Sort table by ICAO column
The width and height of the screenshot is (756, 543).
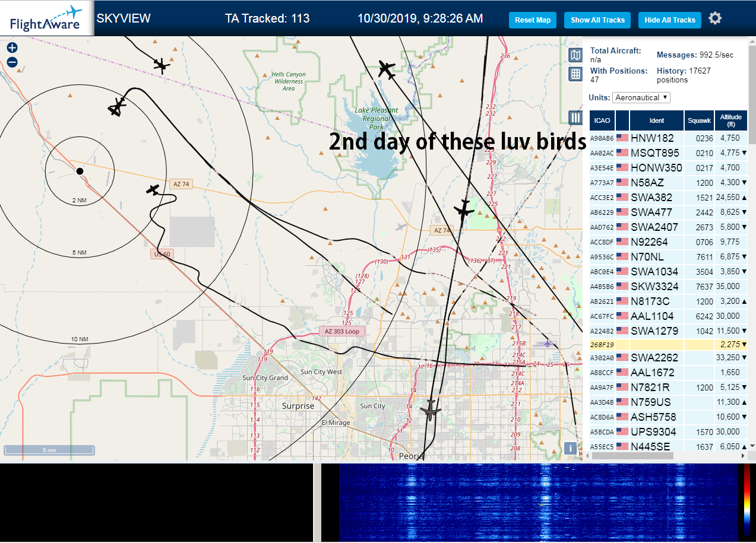[x=602, y=120]
